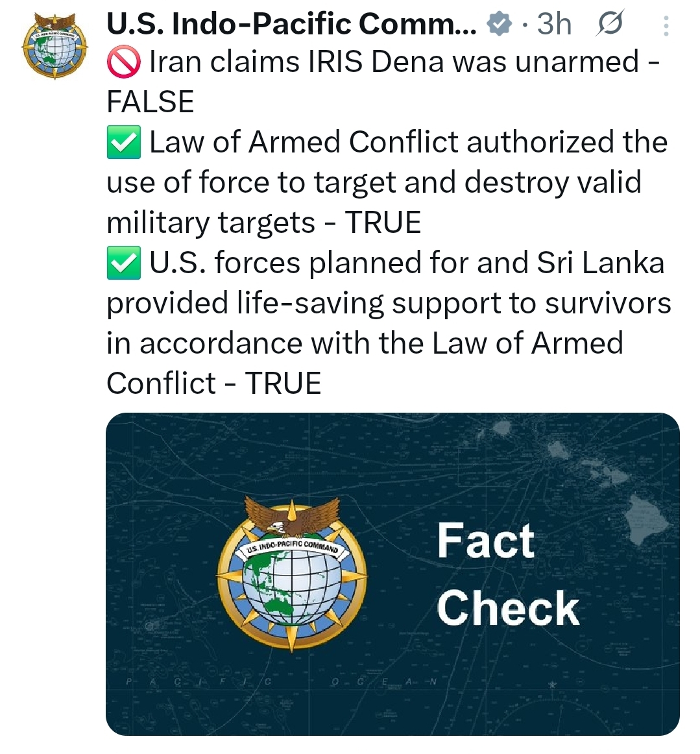The image size is (700, 754).
Task: Click the line 'Iran claims IRIS Dena was unarmed'
Action: coord(394,63)
